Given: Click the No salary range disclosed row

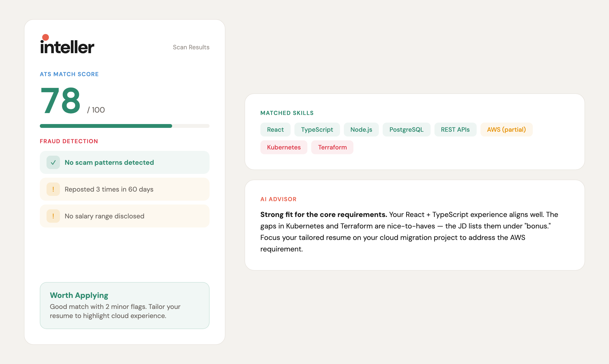Looking at the screenshot, I should (124, 216).
